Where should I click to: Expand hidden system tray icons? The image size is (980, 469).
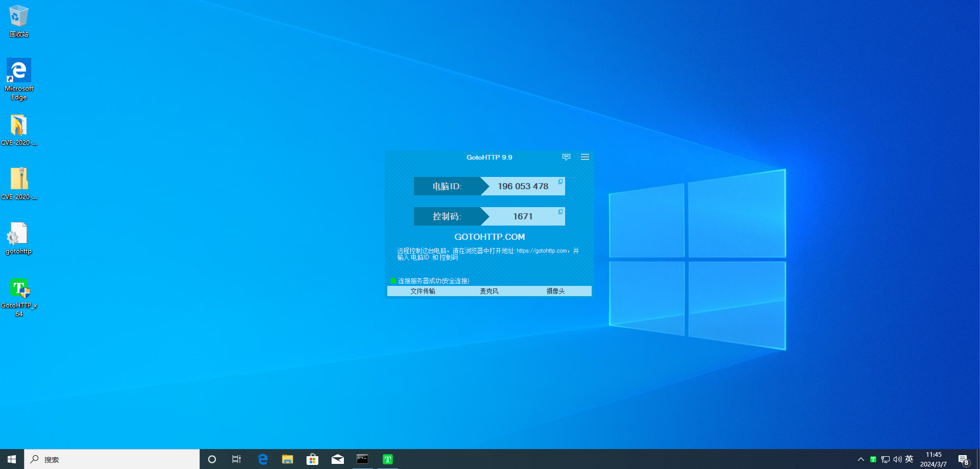coord(861,459)
